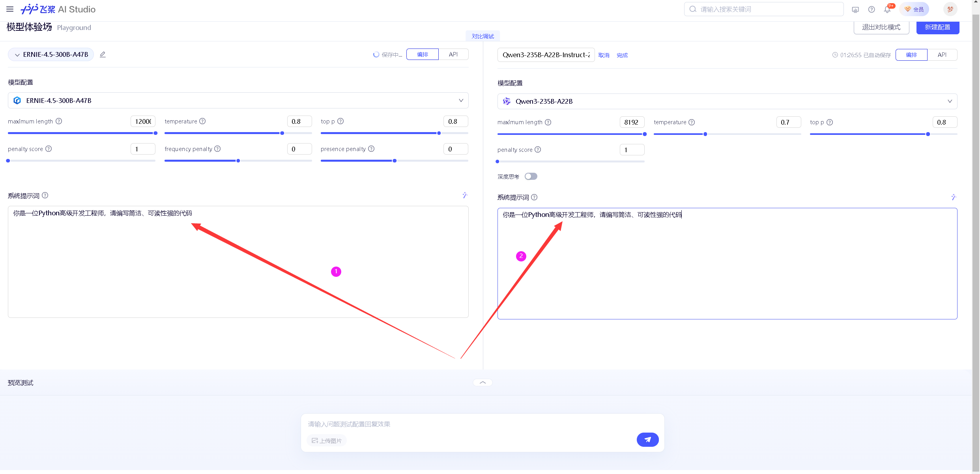Adjust left top p slider handle
The width and height of the screenshot is (980, 474).
click(439, 133)
